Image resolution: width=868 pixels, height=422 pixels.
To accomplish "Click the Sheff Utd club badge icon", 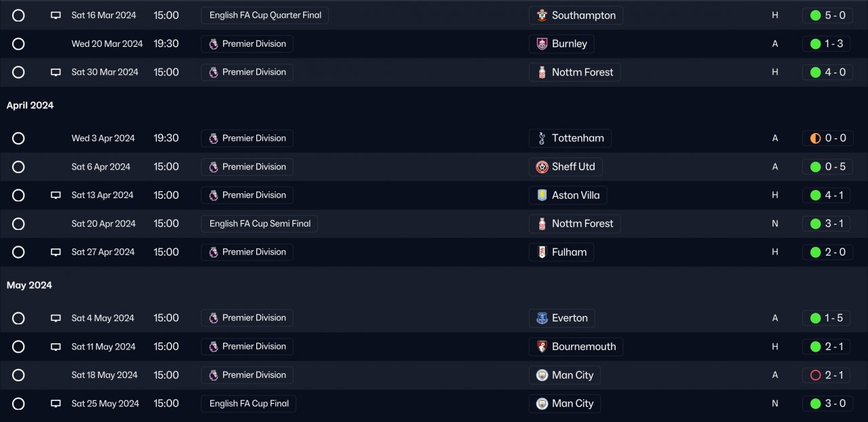I will [x=542, y=167].
